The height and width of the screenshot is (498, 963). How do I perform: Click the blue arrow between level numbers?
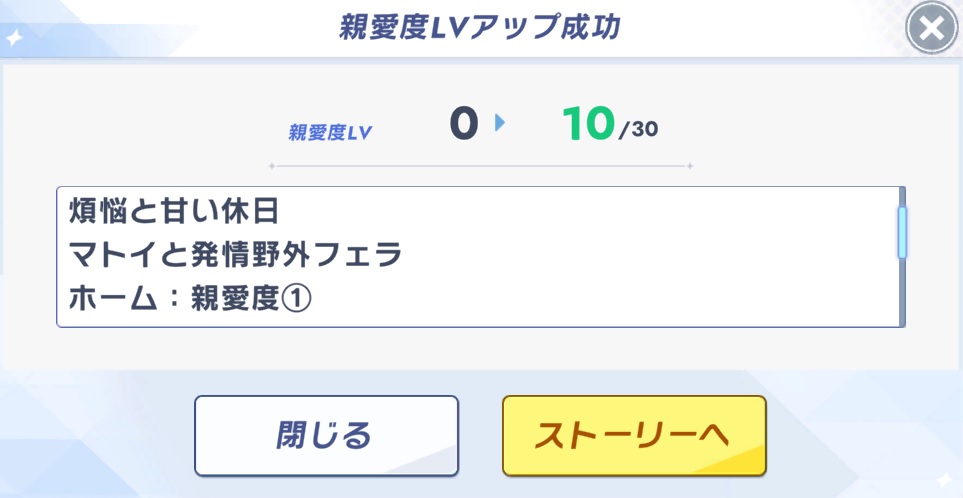pyautogui.click(x=500, y=123)
